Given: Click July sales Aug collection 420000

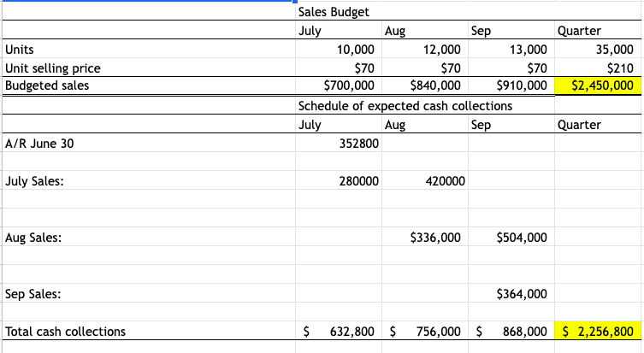Looking at the screenshot, I should (446, 181).
